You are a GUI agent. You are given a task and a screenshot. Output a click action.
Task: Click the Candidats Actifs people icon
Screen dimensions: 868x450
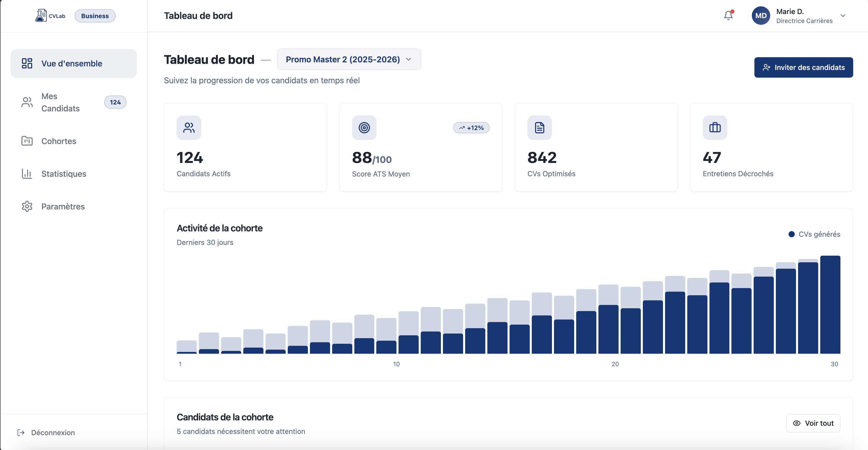pos(189,128)
